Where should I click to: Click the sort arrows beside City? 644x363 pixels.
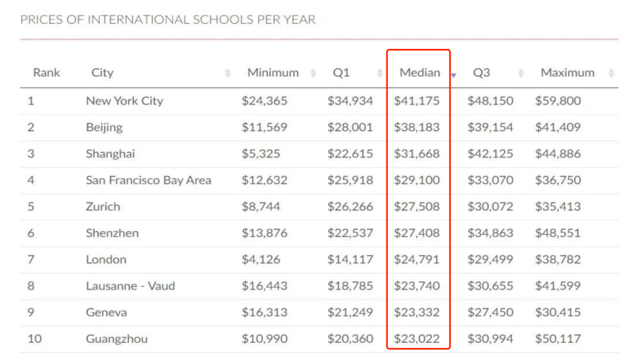tap(228, 73)
